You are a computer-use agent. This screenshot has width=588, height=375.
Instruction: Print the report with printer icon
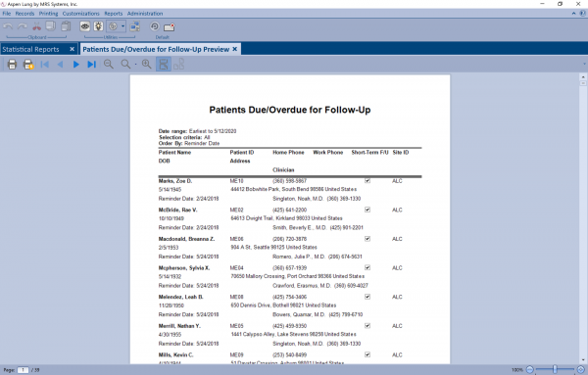click(12, 65)
